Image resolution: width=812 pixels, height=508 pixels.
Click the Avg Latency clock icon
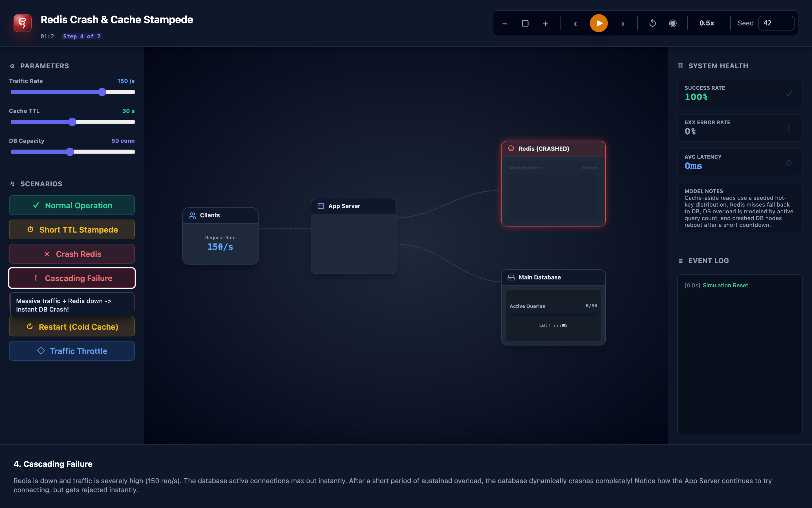pos(789,163)
